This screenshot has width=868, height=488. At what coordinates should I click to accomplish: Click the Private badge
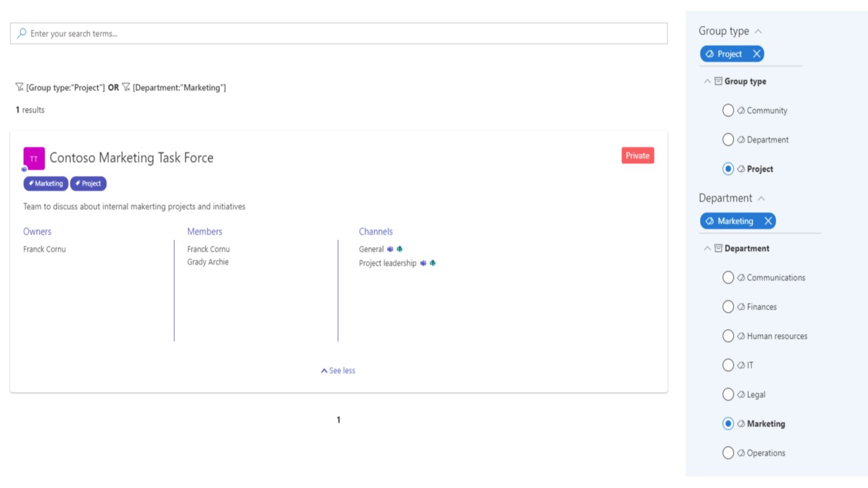(x=637, y=156)
